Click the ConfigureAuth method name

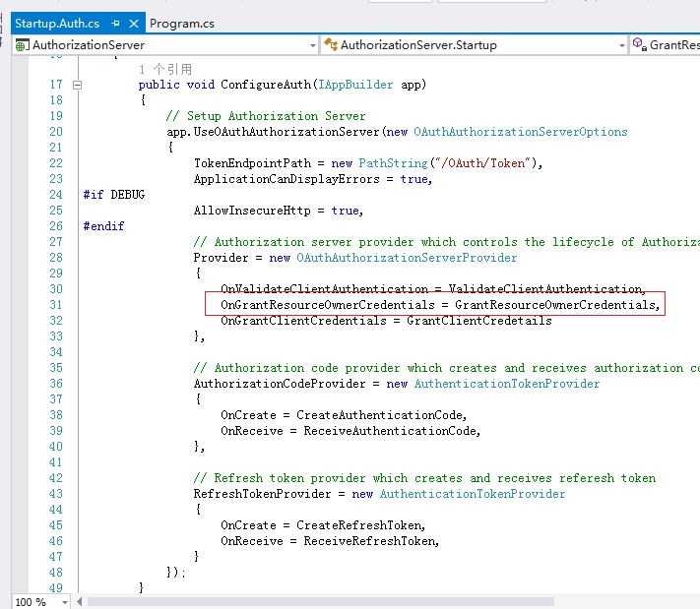coord(266,85)
